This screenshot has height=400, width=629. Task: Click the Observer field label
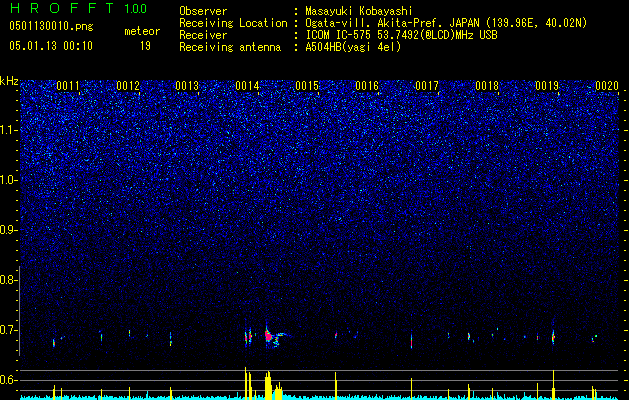(x=203, y=11)
